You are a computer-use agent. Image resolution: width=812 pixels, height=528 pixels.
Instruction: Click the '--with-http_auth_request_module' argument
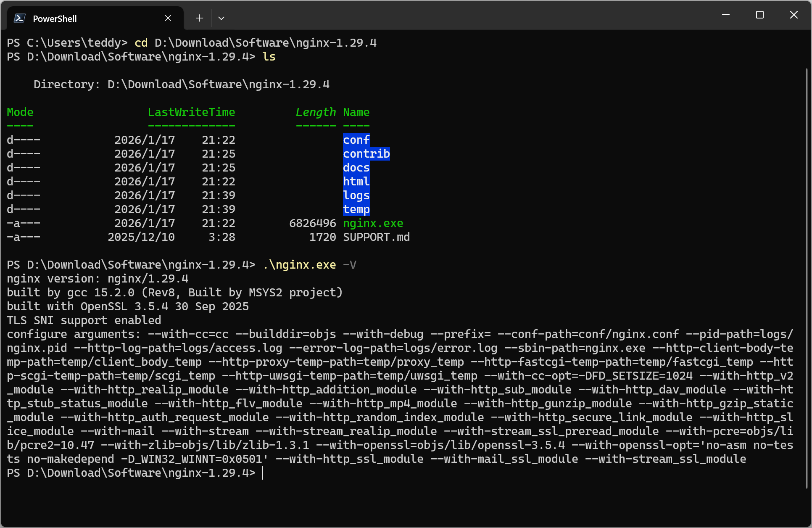tap(165, 417)
